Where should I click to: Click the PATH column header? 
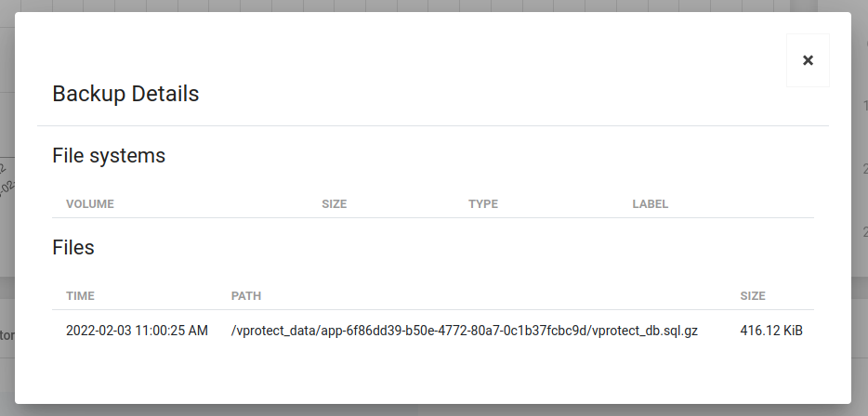[x=246, y=296]
